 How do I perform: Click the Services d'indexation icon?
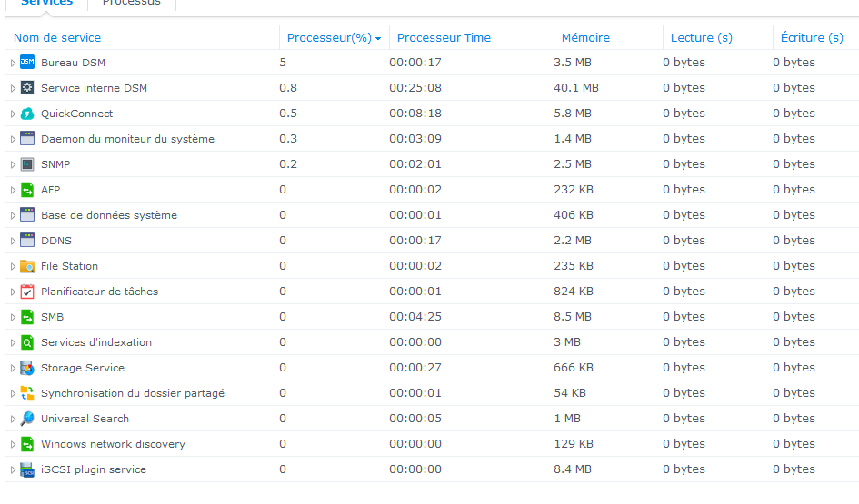[x=27, y=342]
